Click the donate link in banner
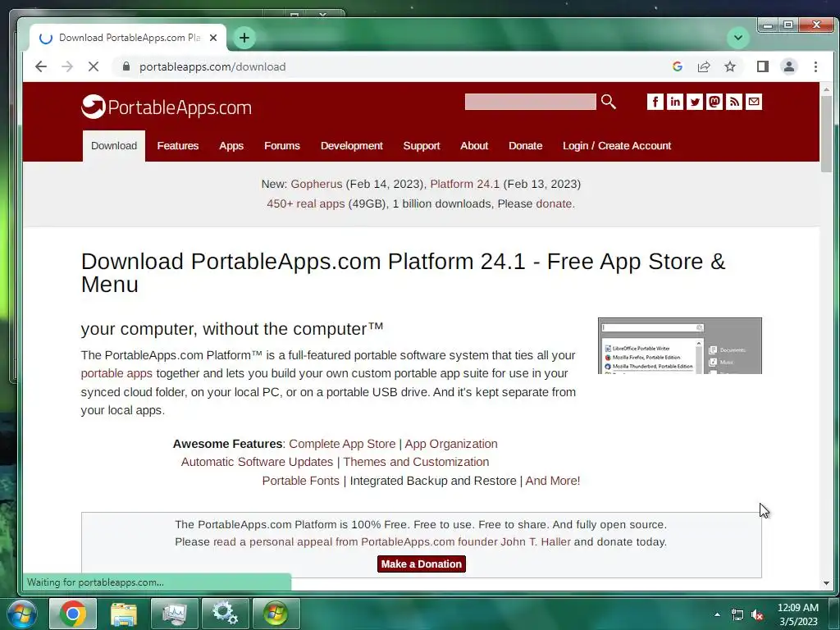840x630 pixels. [x=554, y=203]
